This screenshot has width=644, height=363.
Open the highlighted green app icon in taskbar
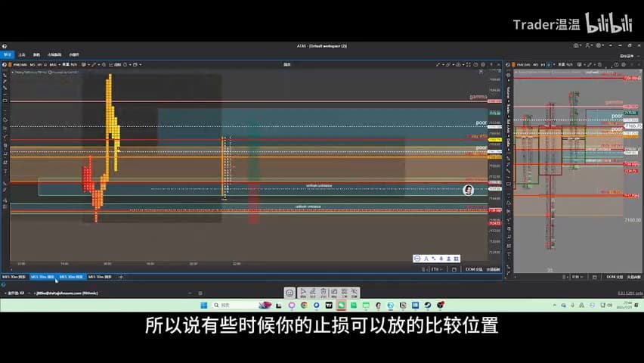[x=341, y=305]
